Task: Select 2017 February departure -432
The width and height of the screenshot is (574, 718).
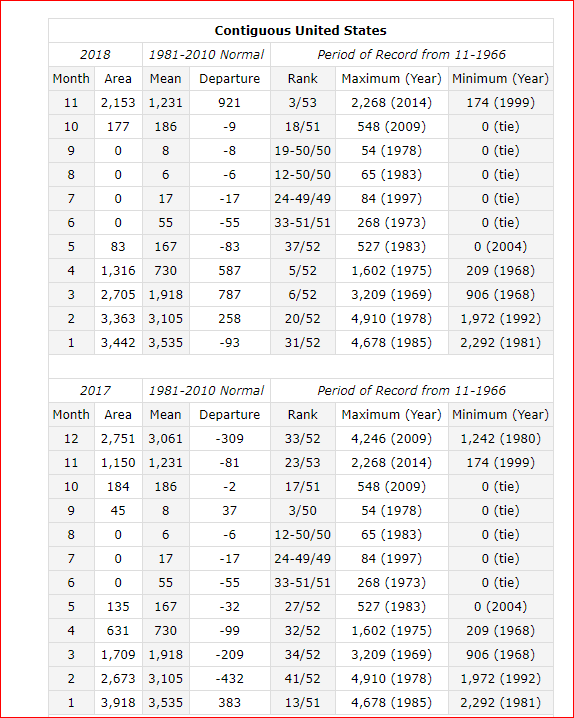Action: click(230, 679)
